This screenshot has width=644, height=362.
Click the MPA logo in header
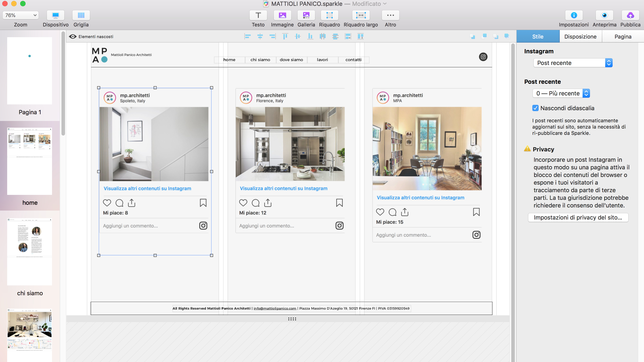[x=100, y=55]
